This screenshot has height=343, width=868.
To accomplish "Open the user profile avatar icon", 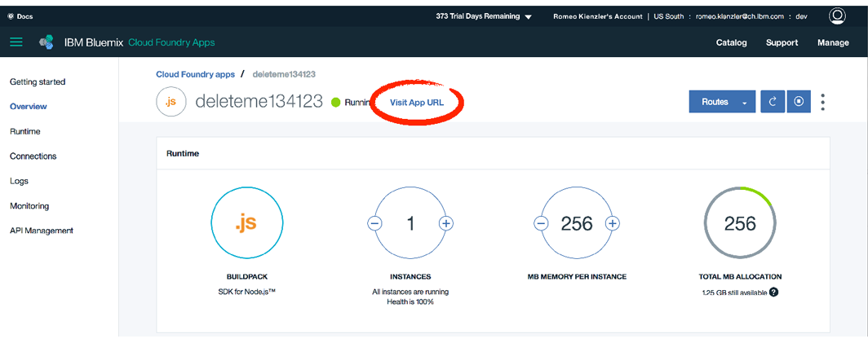I will point(837,16).
